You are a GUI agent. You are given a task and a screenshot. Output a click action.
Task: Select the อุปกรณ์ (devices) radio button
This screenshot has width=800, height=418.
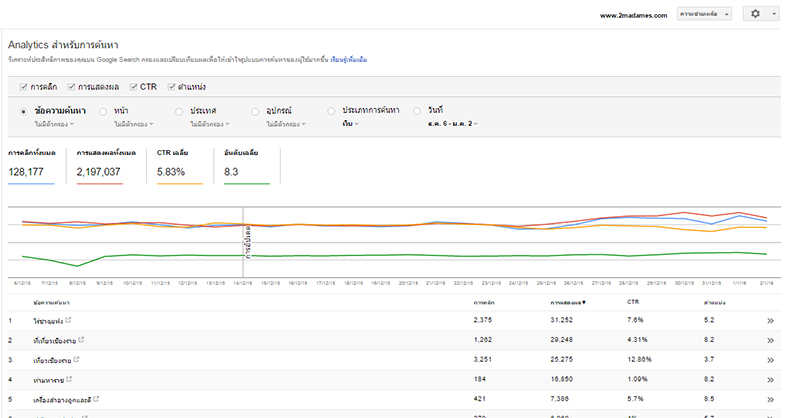pos(257,111)
